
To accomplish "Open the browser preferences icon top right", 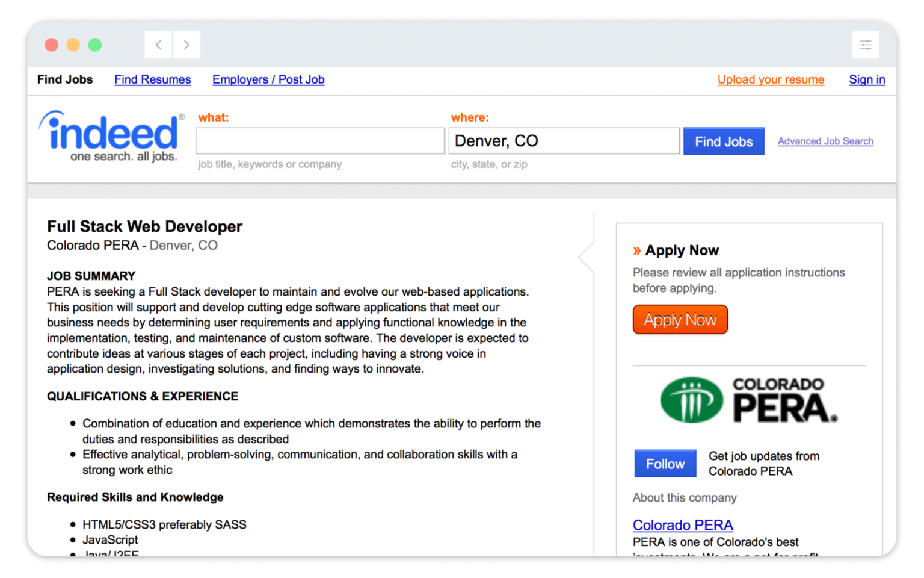I will pyautogui.click(x=865, y=45).
